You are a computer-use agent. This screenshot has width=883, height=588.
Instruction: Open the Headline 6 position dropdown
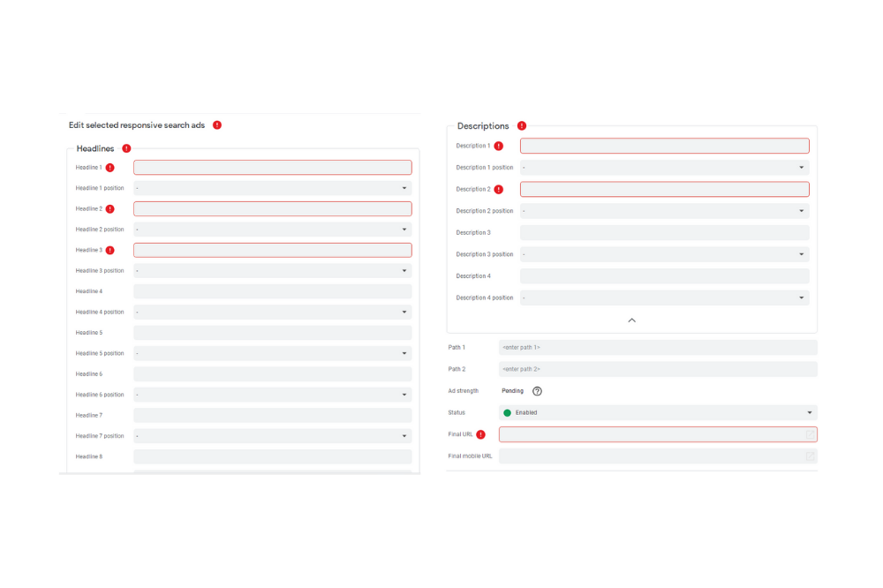click(x=273, y=395)
